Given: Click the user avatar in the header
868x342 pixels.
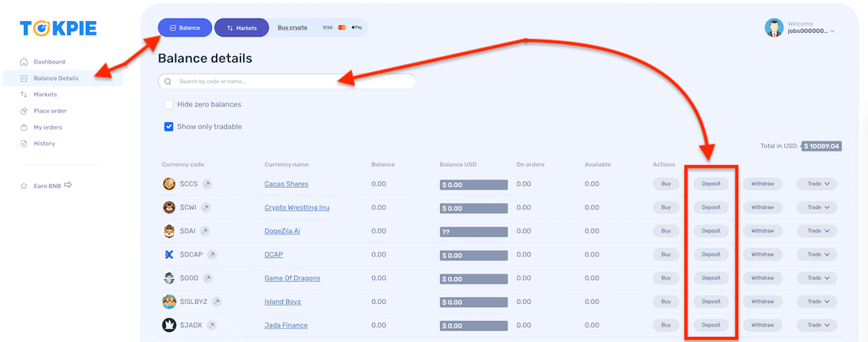Looking at the screenshot, I should [773, 28].
